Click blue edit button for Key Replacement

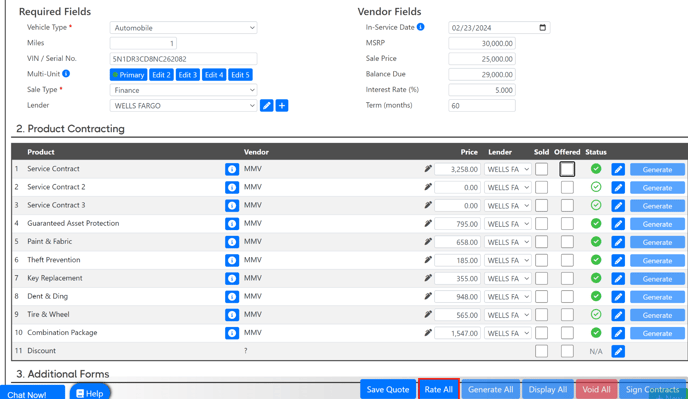tap(618, 278)
